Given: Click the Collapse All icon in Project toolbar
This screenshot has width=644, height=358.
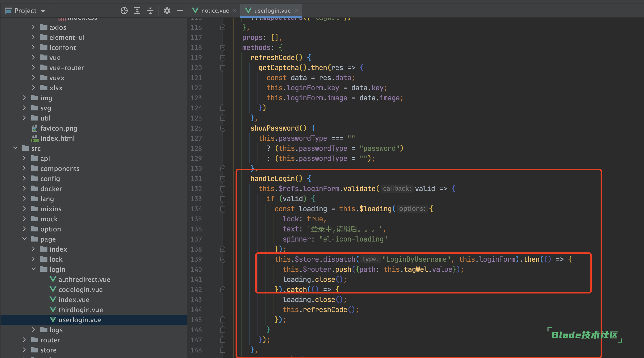Looking at the screenshot, I should coord(150,11).
